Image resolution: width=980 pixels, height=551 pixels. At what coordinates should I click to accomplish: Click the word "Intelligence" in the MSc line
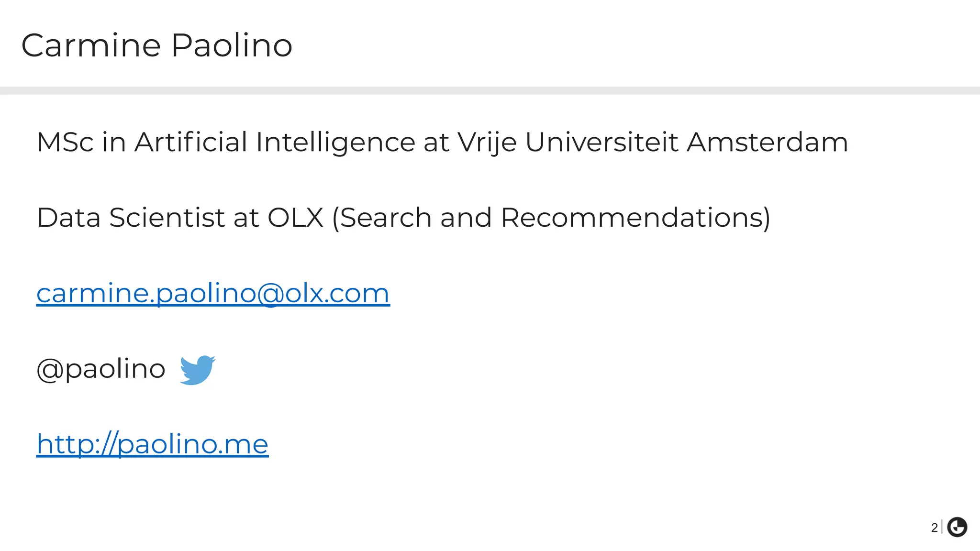tap(335, 143)
